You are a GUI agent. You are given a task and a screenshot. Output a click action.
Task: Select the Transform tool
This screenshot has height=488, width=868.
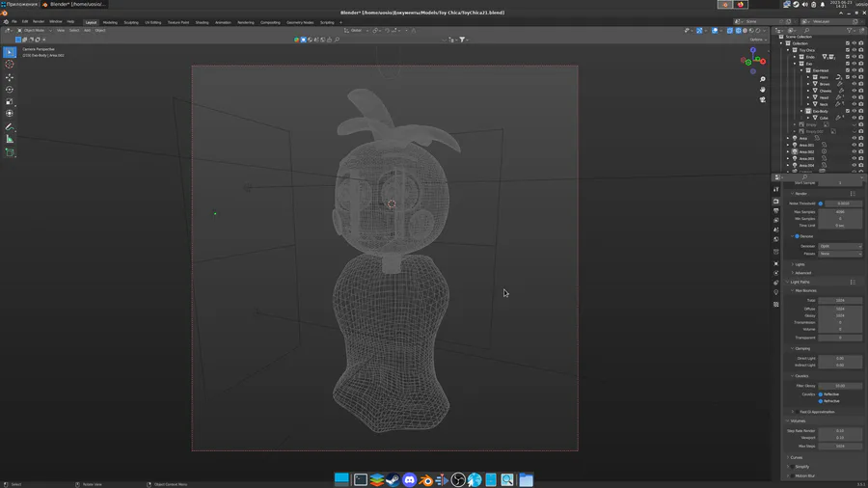pyautogui.click(x=10, y=114)
